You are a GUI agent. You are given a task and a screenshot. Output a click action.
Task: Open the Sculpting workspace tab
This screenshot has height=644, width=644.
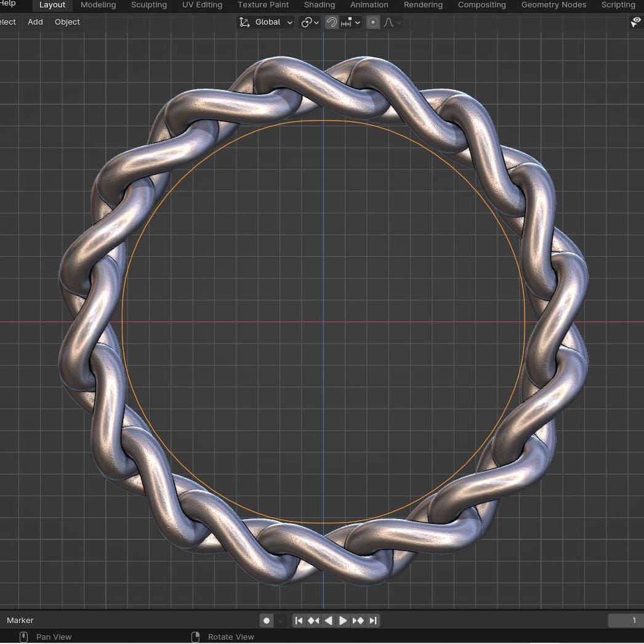pyautogui.click(x=148, y=5)
